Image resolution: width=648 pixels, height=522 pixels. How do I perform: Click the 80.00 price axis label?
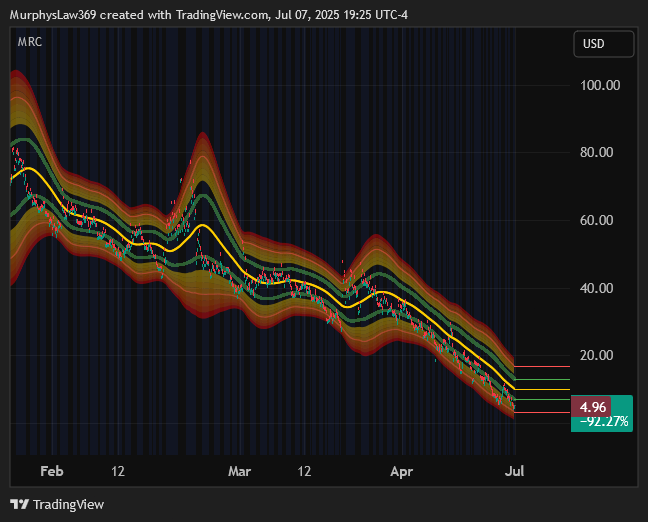pyautogui.click(x=597, y=153)
